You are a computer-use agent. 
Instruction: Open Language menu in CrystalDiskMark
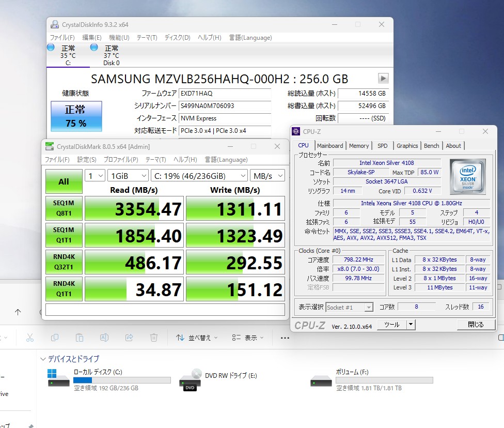click(226, 160)
